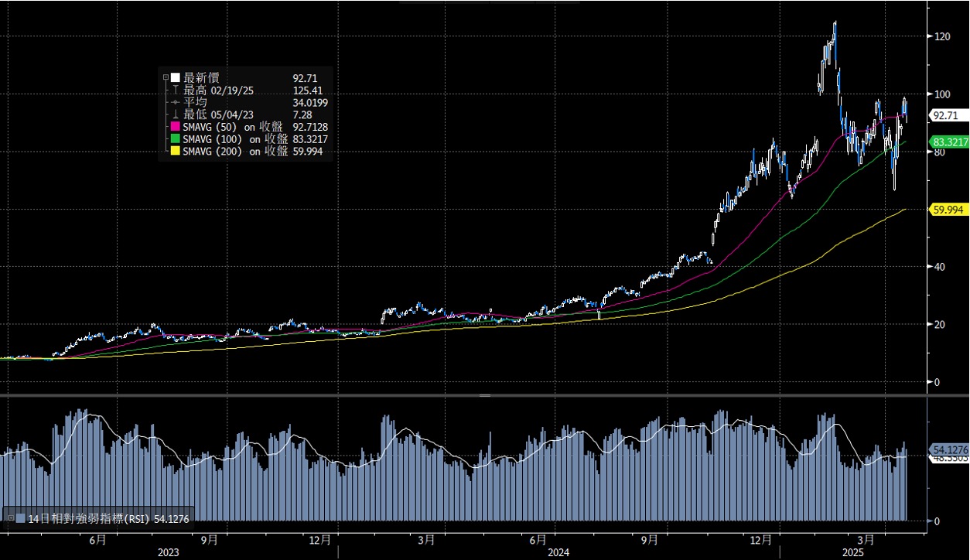Click the 59.994 yellow axis price label
Viewport: 970px width, 560px height.
947,209
